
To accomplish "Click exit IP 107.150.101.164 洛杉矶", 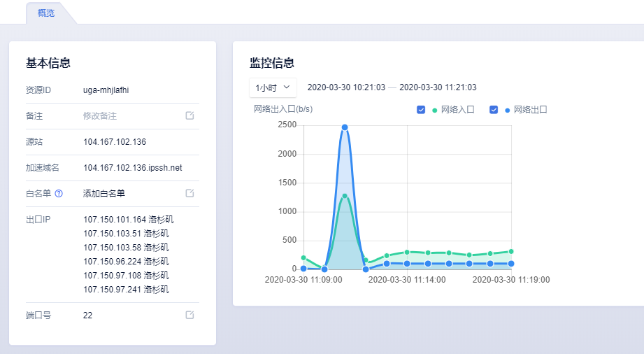I will [x=126, y=220].
